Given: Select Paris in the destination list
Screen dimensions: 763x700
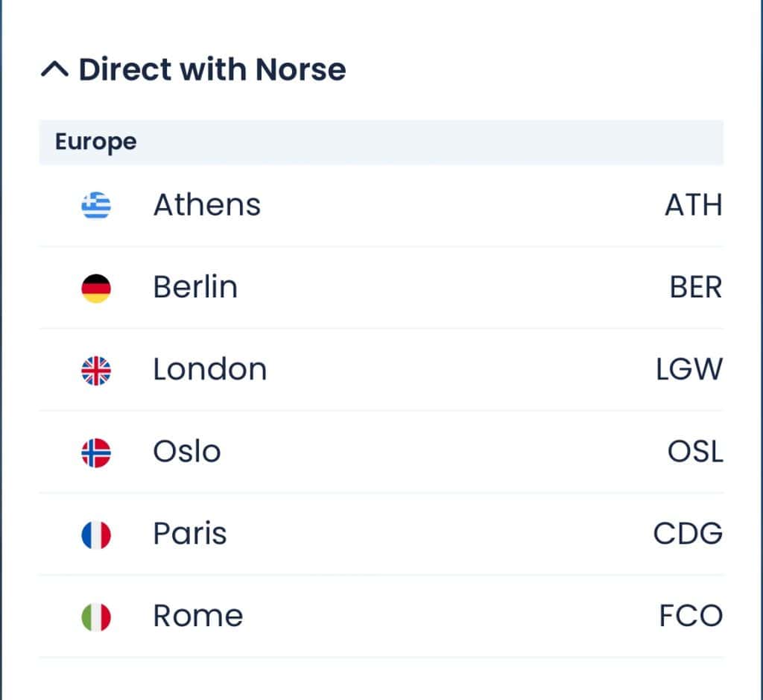Looking at the screenshot, I should point(190,534).
